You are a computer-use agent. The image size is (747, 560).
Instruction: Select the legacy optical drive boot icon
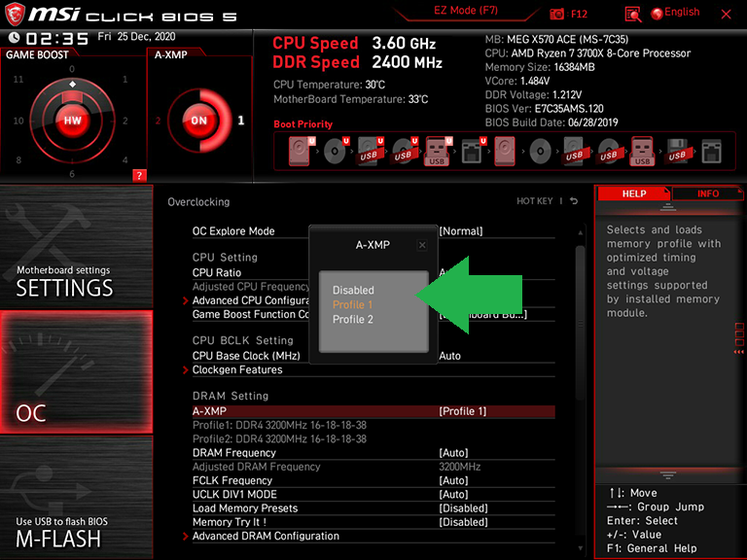click(x=540, y=151)
